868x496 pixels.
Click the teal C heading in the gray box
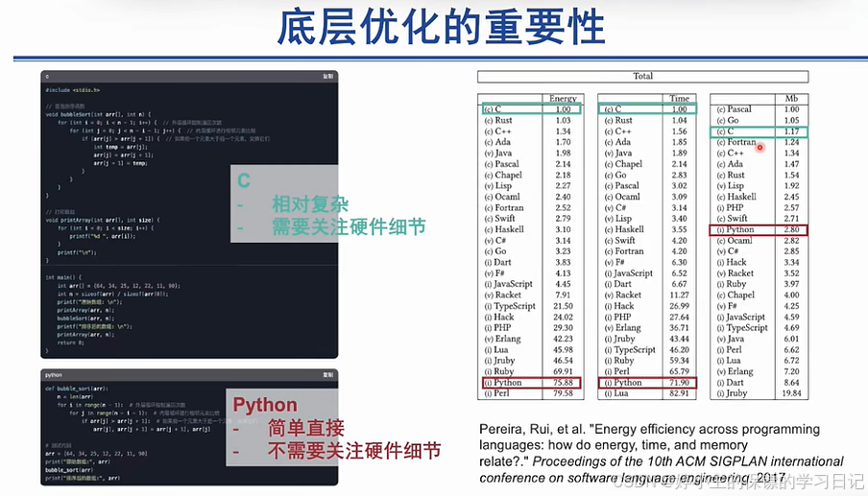[x=244, y=180]
